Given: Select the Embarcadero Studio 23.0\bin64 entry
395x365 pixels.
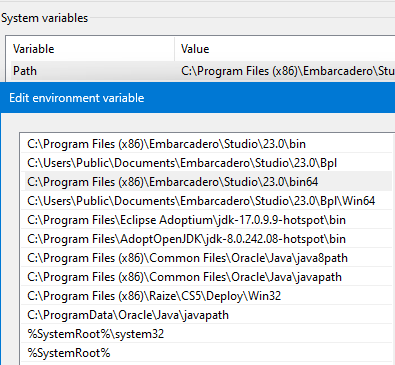Looking at the screenshot, I should 207,182.
